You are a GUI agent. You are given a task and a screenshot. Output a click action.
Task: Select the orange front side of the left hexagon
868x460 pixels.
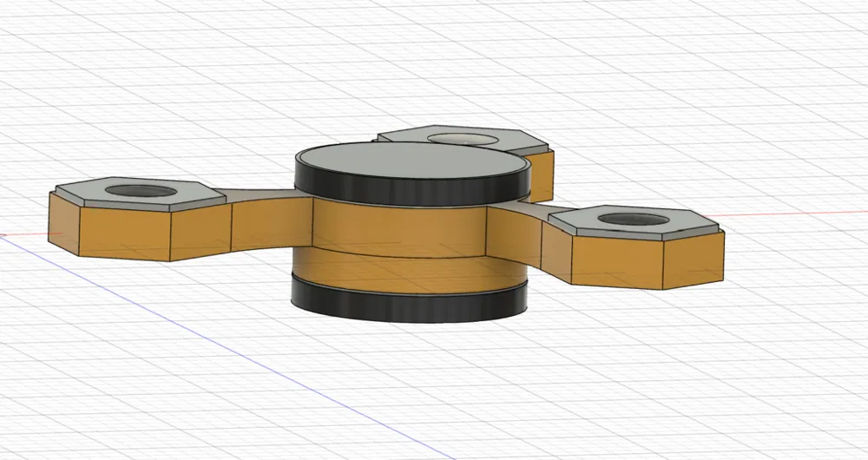pyautogui.click(x=124, y=233)
